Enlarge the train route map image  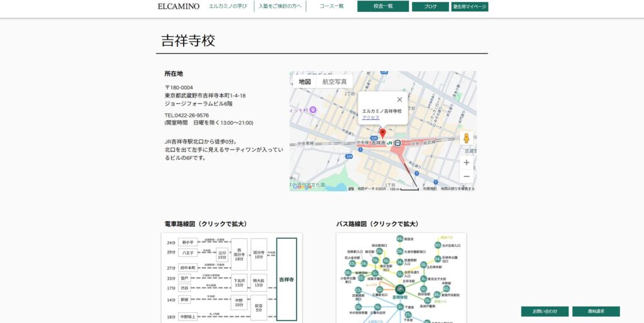pyautogui.click(x=231, y=278)
